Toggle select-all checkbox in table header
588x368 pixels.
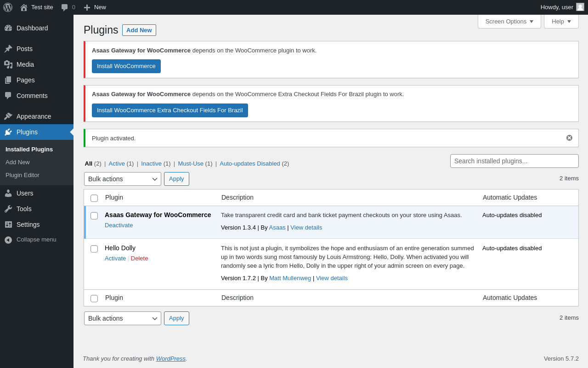click(94, 198)
